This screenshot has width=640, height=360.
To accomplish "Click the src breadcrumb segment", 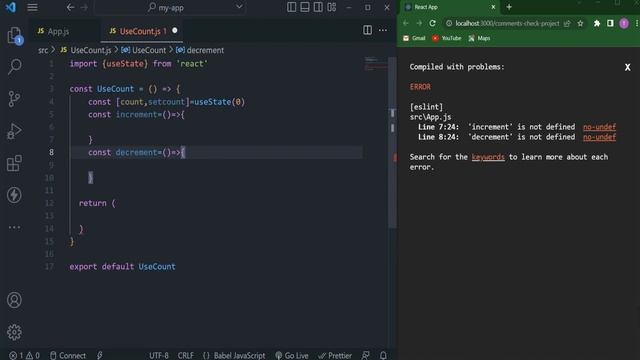I will [x=43, y=50].
